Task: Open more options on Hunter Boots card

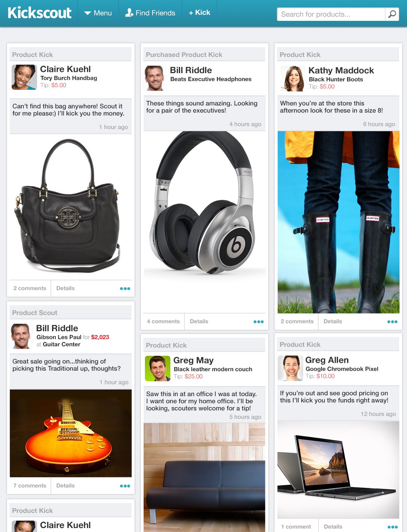Action: (392, 322)
